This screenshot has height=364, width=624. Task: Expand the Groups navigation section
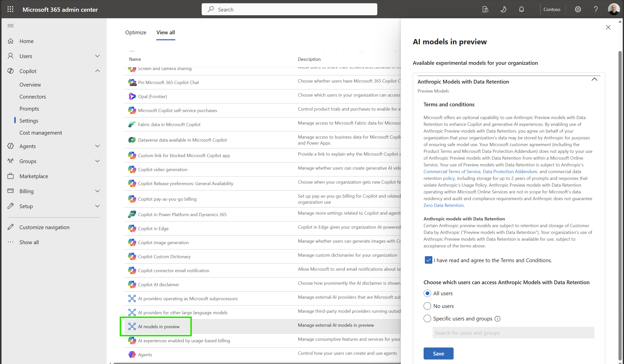(x=98, y=161)
